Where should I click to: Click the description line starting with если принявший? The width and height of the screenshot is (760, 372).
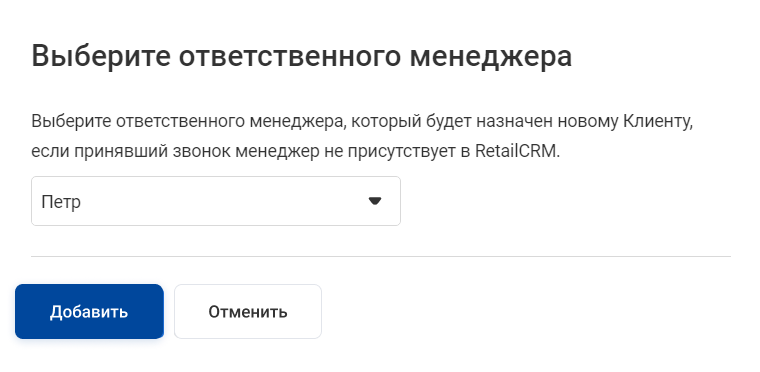(x=296, y=151)
